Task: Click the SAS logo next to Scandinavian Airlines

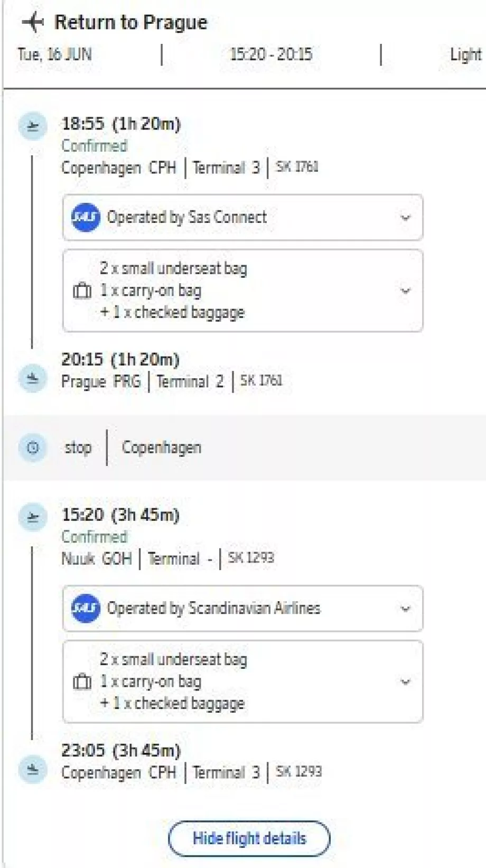Action: point(86,608)
